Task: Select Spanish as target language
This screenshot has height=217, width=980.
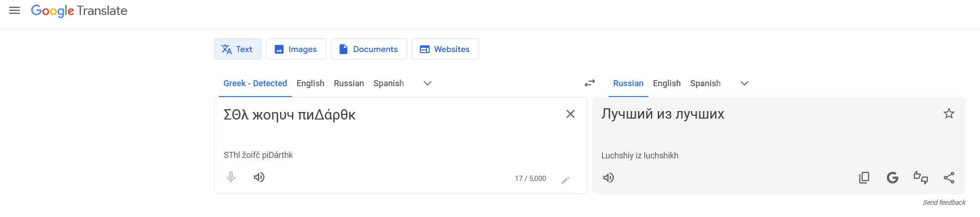Action: (705, 83)
